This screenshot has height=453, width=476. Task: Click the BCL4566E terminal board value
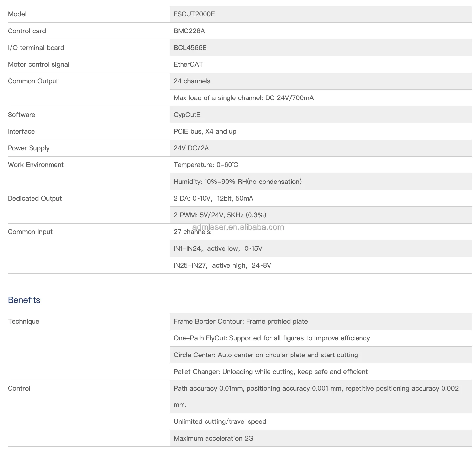[190, 48]
